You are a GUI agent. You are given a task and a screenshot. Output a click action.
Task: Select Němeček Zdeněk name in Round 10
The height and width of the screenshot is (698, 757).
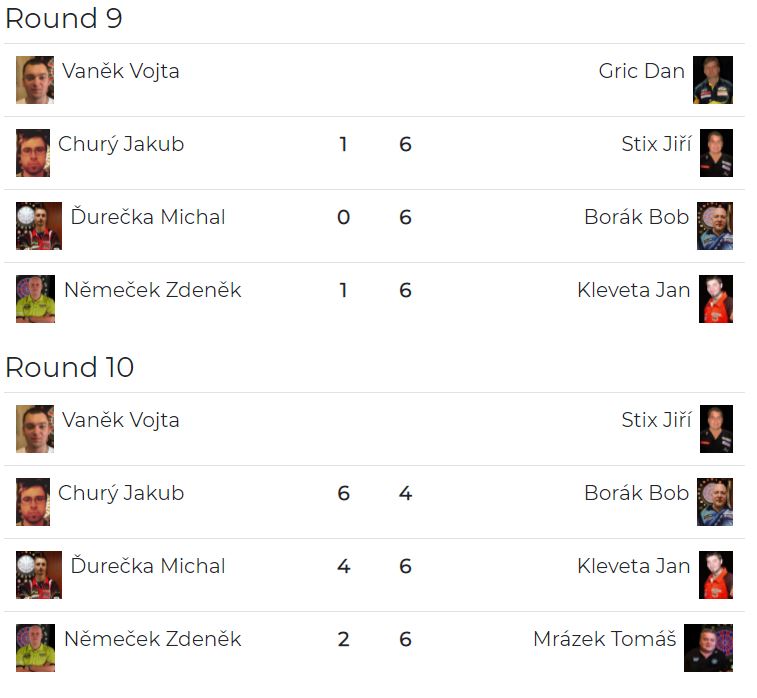tap(153, 639)
